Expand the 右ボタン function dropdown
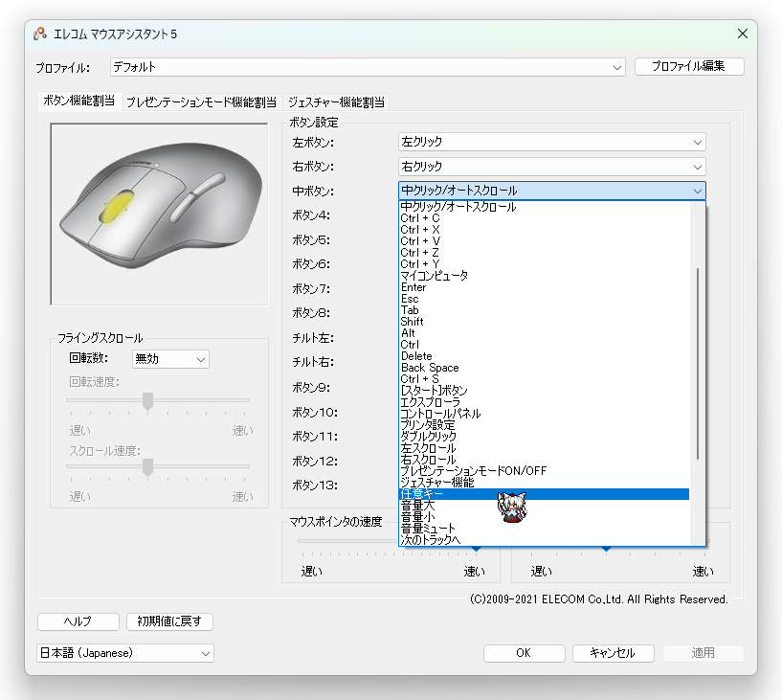This screenshot has width=782, height=700. click(551, 167)
